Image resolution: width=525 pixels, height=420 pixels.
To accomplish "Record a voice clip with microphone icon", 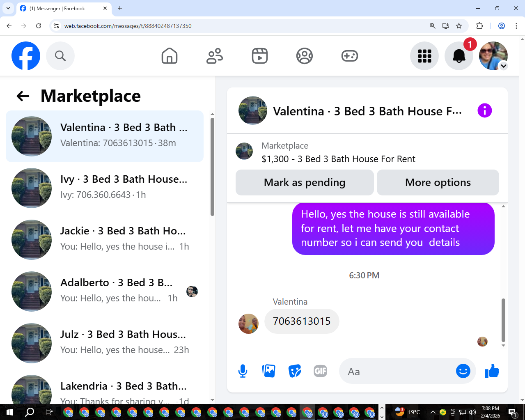I will [243, 371].
